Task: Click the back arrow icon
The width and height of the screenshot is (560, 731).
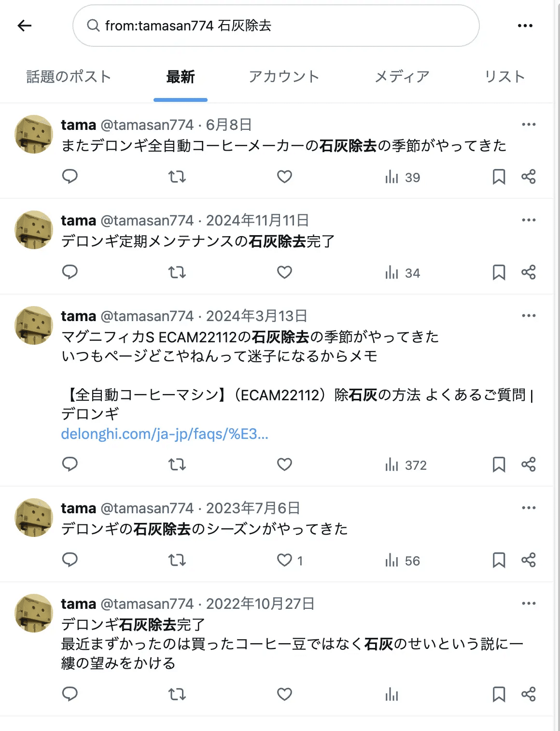Action: 24,26
